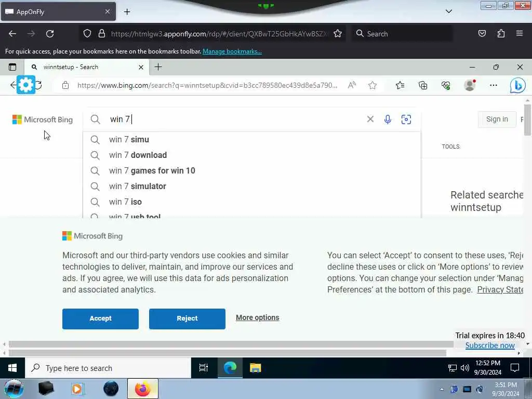Toggle Edge Read aloud icon
This screenshot has height=399, width=532.
coord(352,85)
